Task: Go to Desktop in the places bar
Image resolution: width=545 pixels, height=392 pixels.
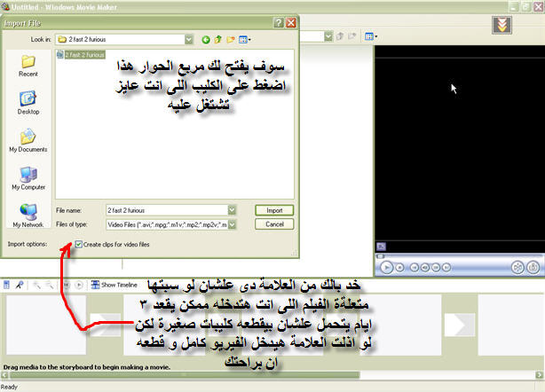Action: pos(28,104)
